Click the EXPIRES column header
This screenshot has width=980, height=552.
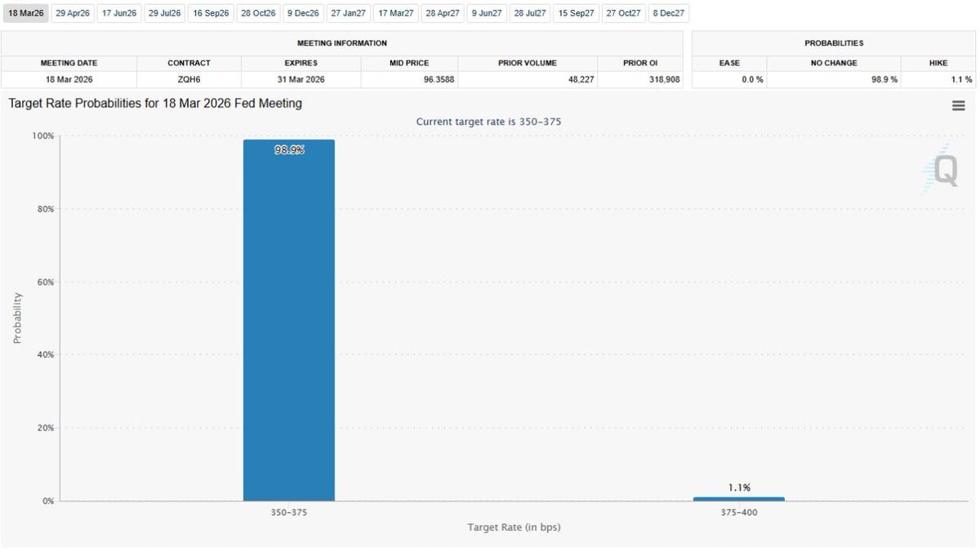[x=301, y=63]
